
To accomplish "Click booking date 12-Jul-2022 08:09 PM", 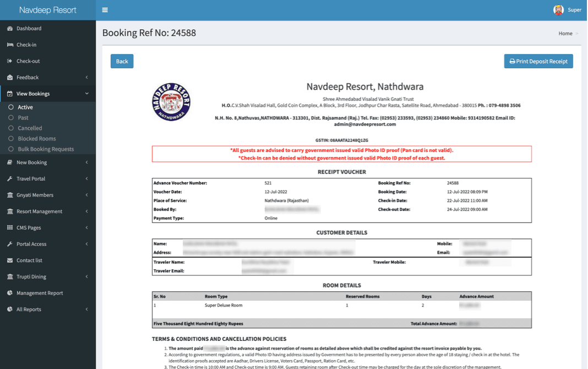I will [467, 192].
